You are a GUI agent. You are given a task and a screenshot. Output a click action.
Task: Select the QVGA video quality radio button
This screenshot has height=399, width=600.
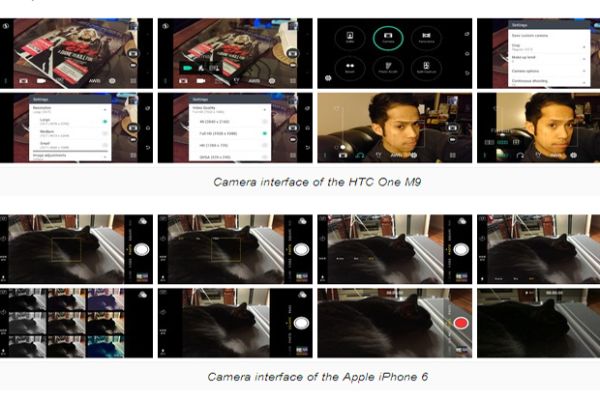[264, 157]
